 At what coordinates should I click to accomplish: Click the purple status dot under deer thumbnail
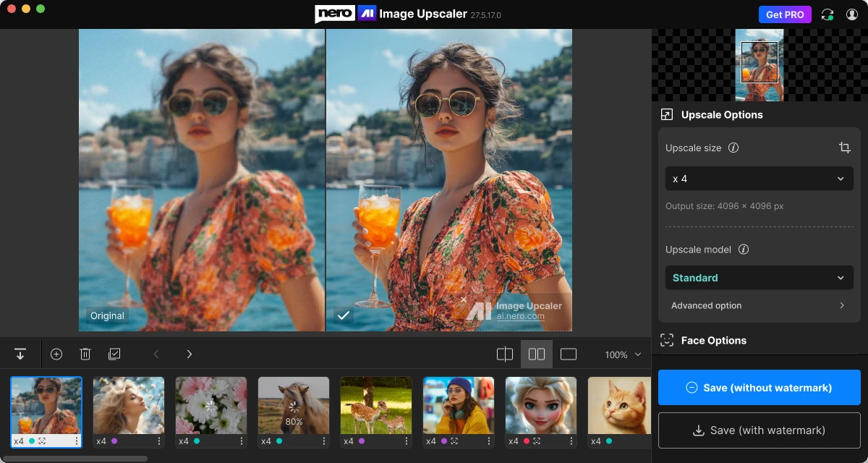[x=362, y=441]
